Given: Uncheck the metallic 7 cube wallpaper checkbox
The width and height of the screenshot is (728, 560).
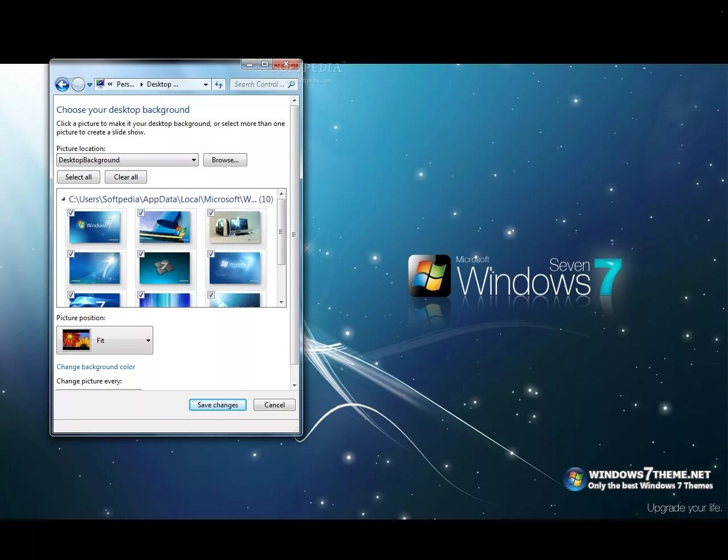Looking at the screenshot, I should click(x=141, y=254).
